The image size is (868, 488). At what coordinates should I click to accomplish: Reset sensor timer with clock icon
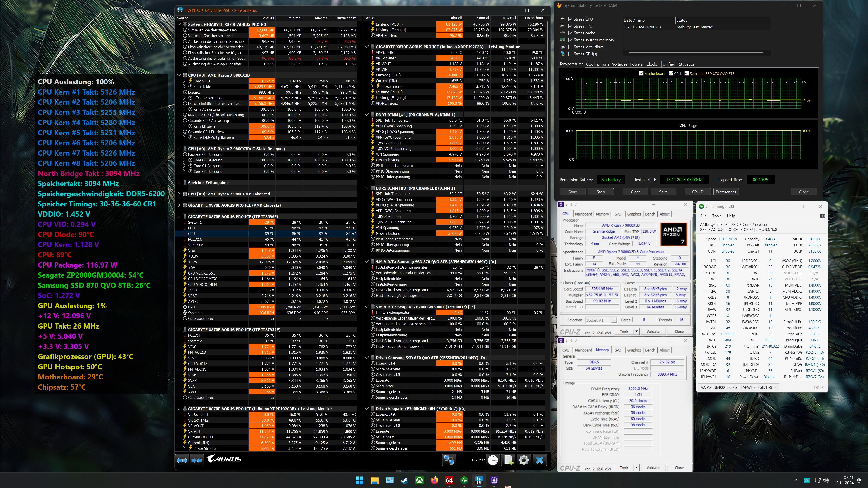(493, 460)
